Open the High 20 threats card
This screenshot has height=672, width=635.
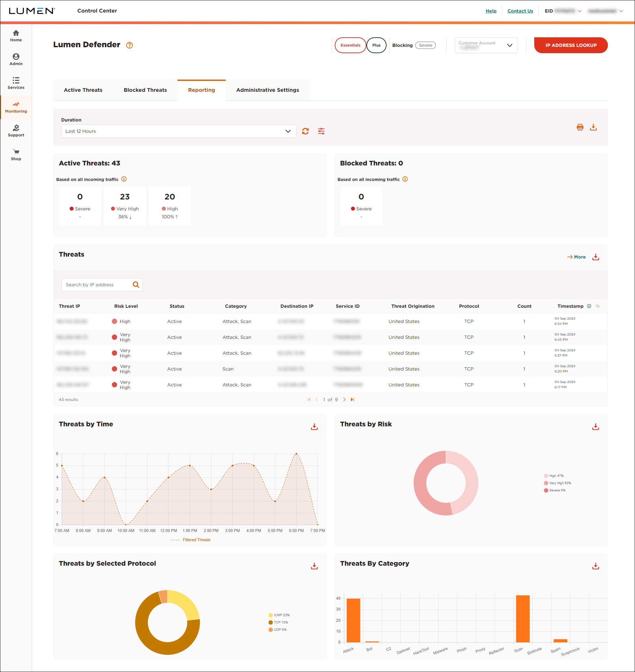(x=170, y=206)
